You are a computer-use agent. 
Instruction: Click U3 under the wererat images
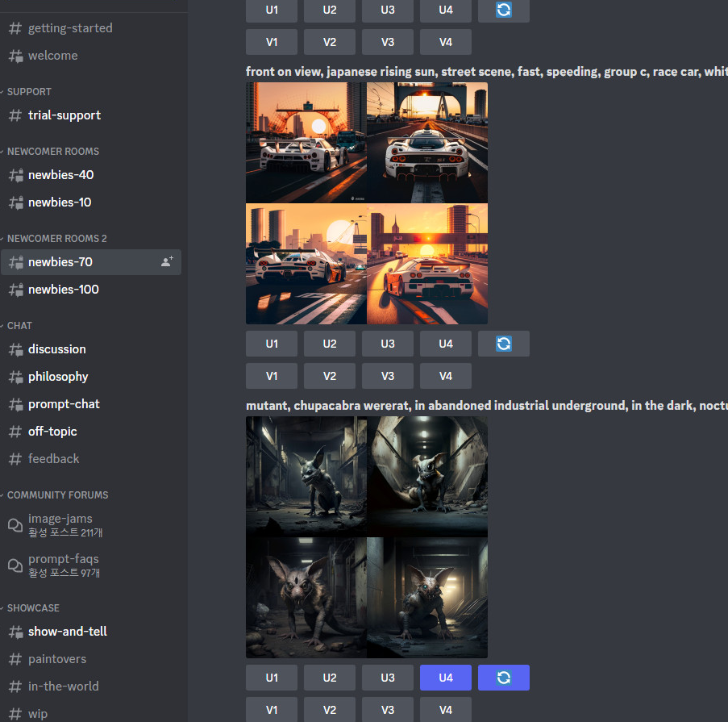(x=388, y=678)
